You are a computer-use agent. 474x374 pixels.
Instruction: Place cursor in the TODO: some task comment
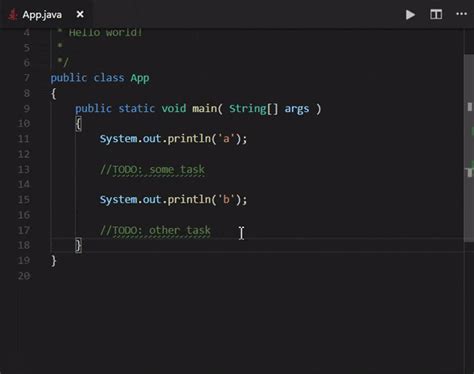pyautogui.click(x=152, y=170)
